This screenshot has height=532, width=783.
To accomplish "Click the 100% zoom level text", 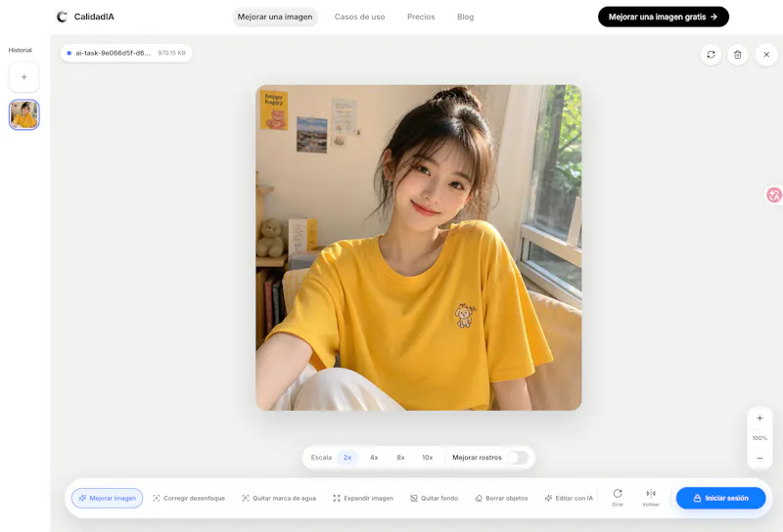I will pos(760,438).
